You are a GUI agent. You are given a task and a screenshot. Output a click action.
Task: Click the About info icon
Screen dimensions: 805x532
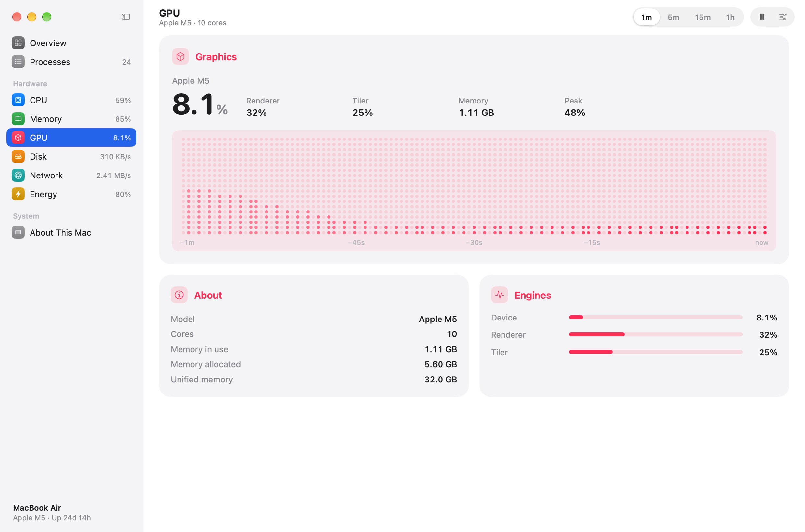coord(179,295)
